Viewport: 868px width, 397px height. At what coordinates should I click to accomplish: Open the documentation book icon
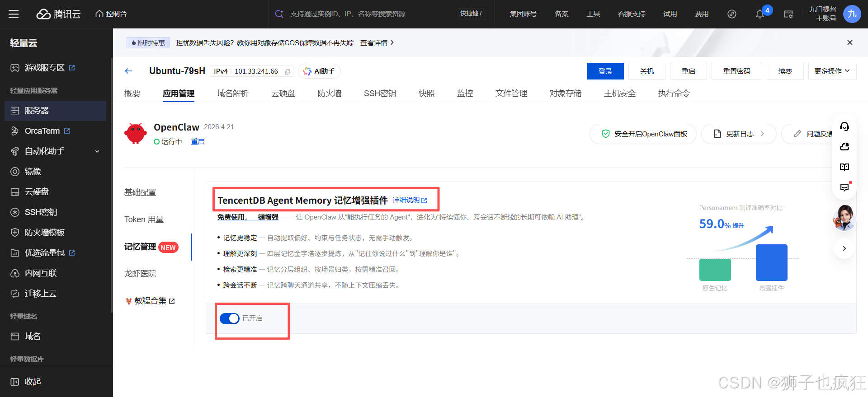pos(844,167)
